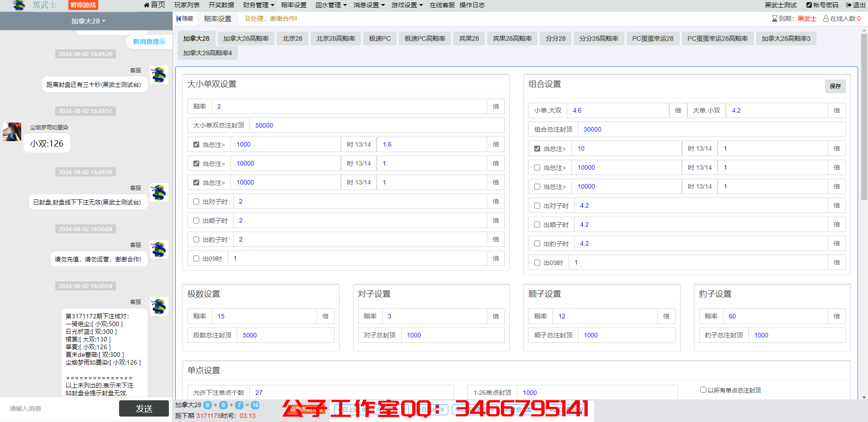
Task: Open 开奖数据 in the top menu
Action: (221, 5)
